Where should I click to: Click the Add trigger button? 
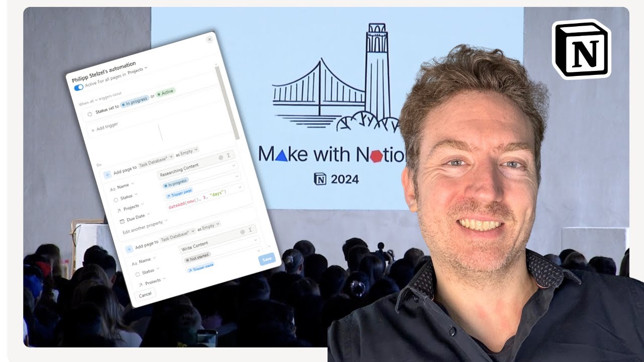(105, 127)
